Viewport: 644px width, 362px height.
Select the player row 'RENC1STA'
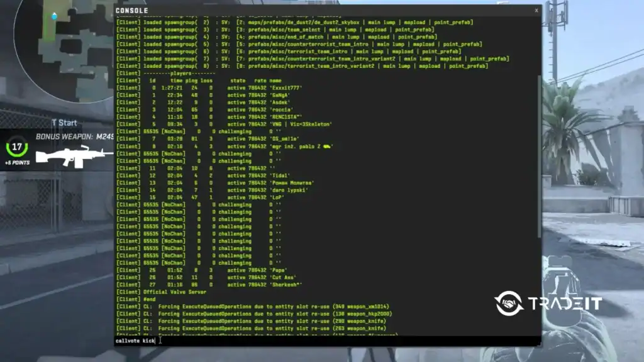point(209,117)
